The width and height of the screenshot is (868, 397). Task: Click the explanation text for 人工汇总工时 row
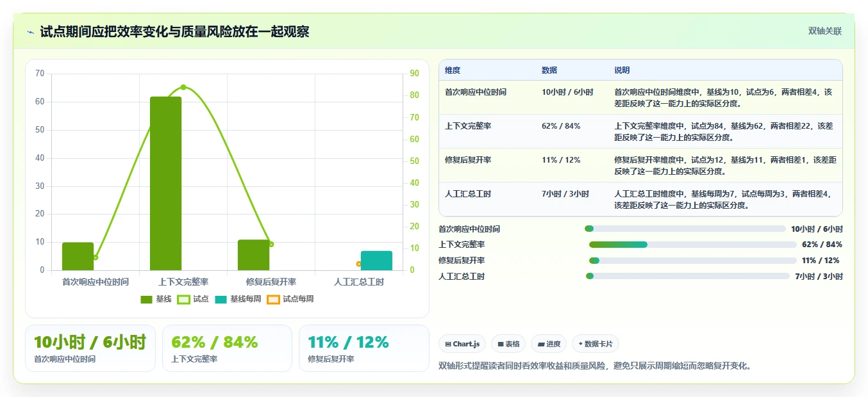(723, 200)
